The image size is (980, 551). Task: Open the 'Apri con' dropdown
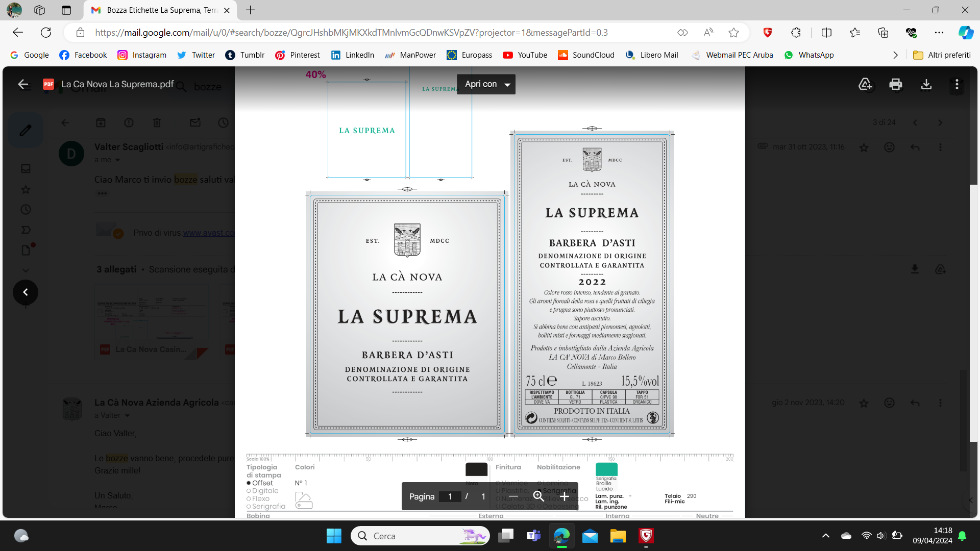click(486, 84)
